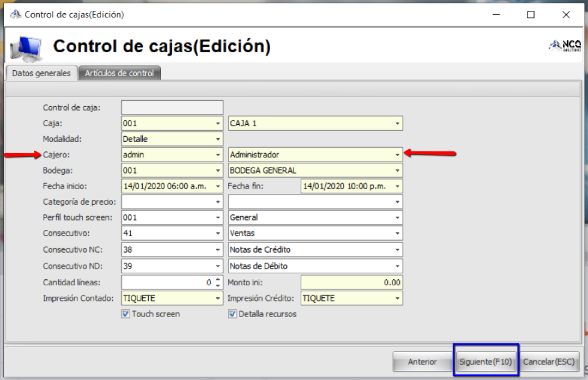Expand the Modalidad dropdown showing Detalle

(x=218, y=139)
